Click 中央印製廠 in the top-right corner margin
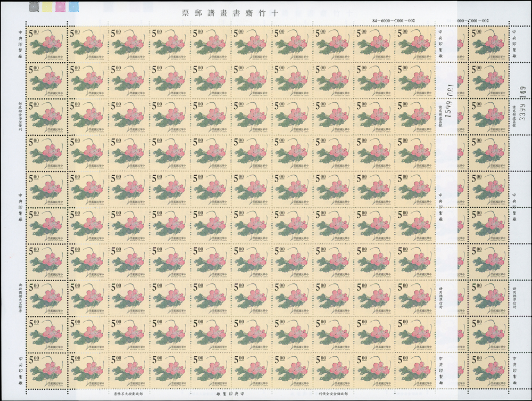 pos(514,44)
